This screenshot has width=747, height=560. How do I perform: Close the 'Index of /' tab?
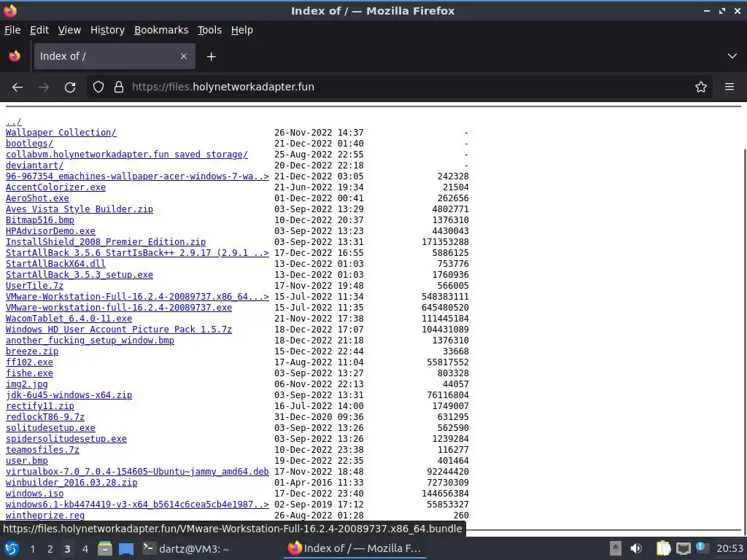pos(183,56)
